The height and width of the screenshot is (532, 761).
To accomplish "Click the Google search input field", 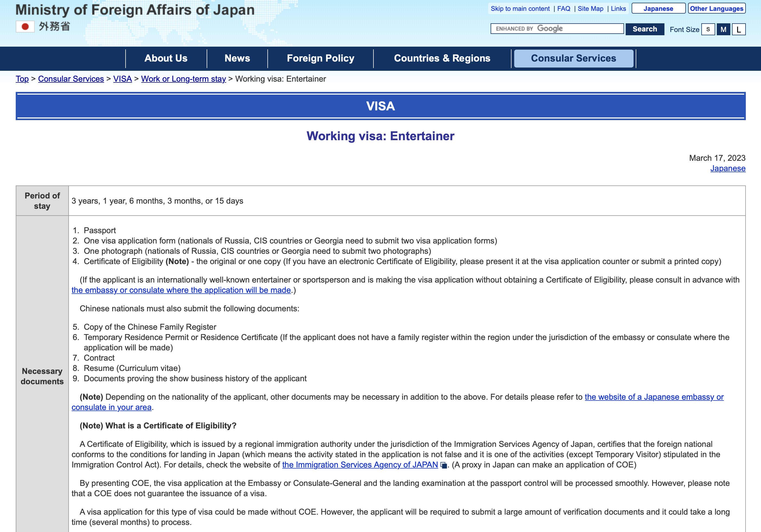I will 557,28.
